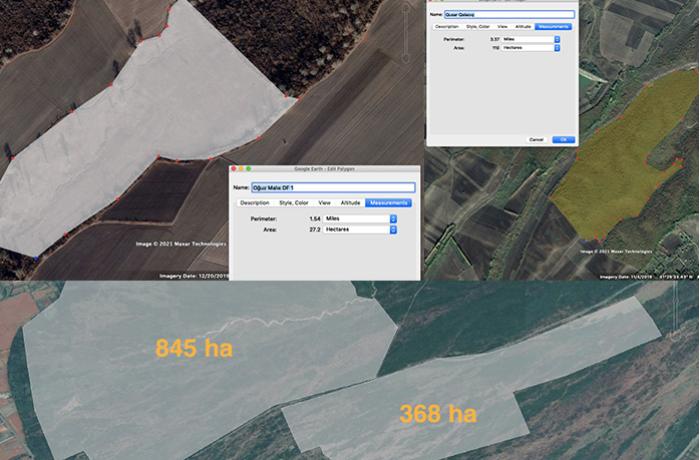
Task: Minimize the Oğuz Malx DF 1 Edit Polygon window
Action: coord(241,169)
